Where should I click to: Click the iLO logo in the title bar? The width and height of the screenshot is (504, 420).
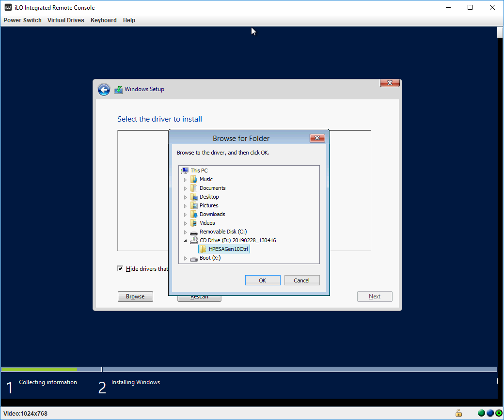coord(8,7)
